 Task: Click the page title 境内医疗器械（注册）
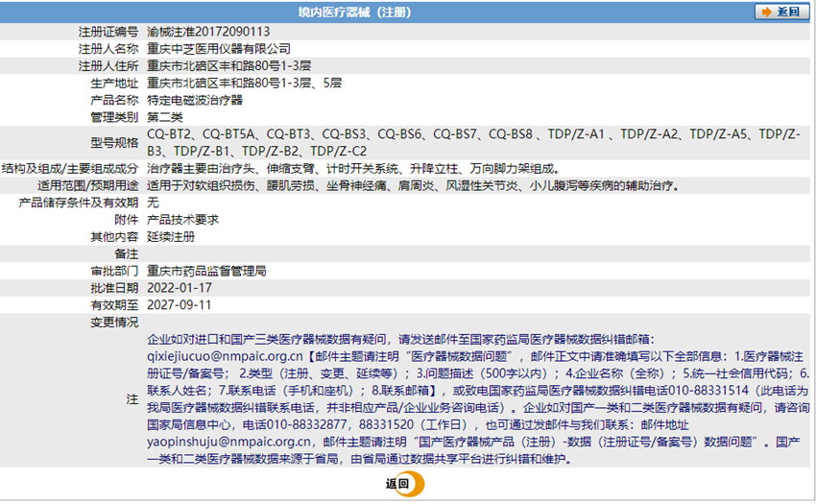coord(354,12)
